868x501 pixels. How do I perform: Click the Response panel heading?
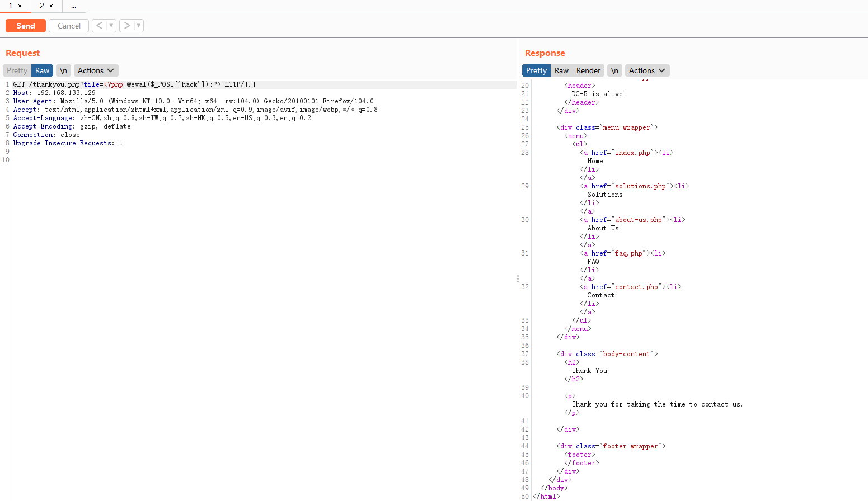tap(545, 53)
